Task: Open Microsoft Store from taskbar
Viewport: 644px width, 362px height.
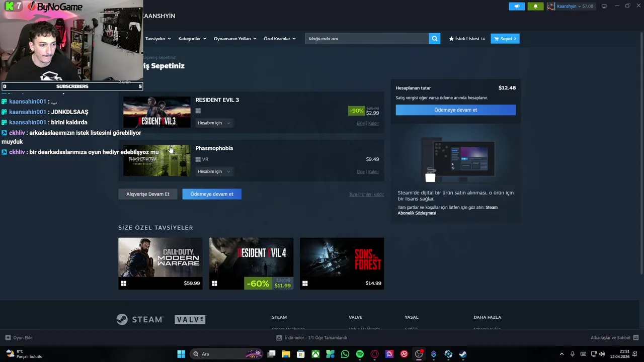Action: click(301, 354)
